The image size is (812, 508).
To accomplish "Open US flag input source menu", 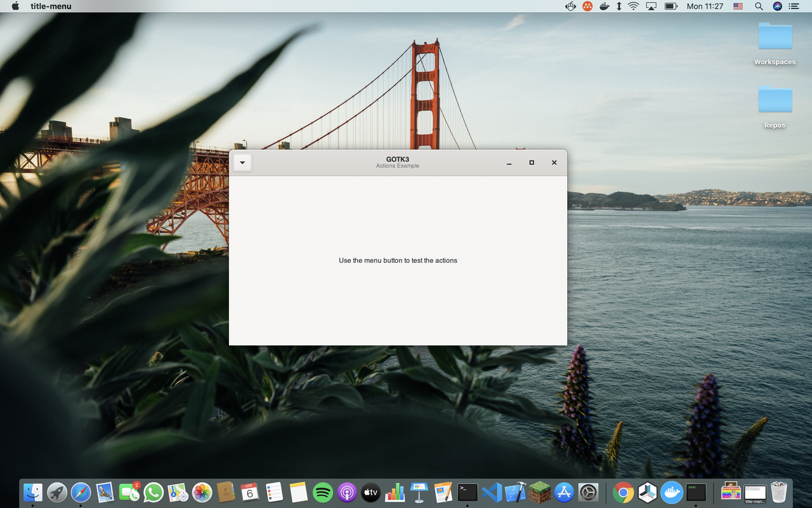I will (x=738, y=6).
